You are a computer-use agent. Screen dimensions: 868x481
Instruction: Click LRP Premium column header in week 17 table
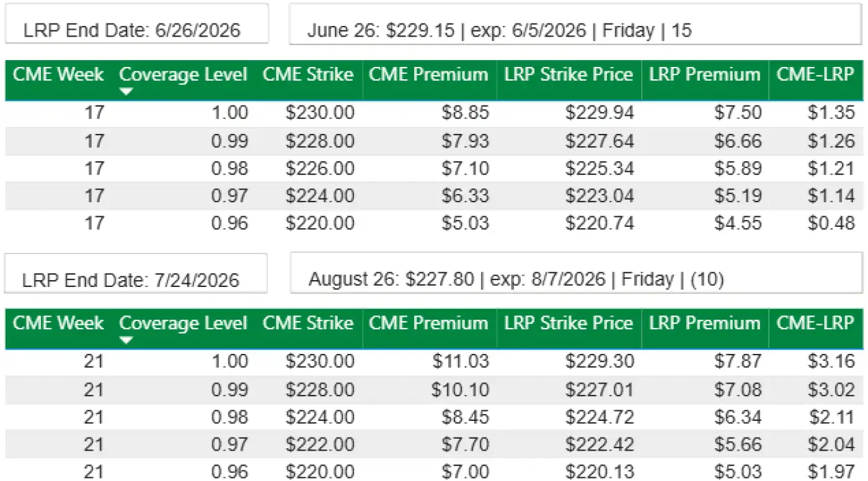(x=704, y=75)
